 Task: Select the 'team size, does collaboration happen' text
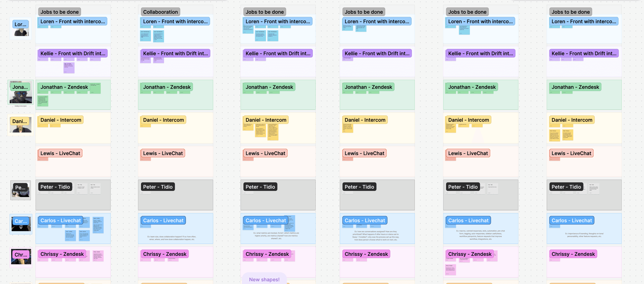(172, 238)
